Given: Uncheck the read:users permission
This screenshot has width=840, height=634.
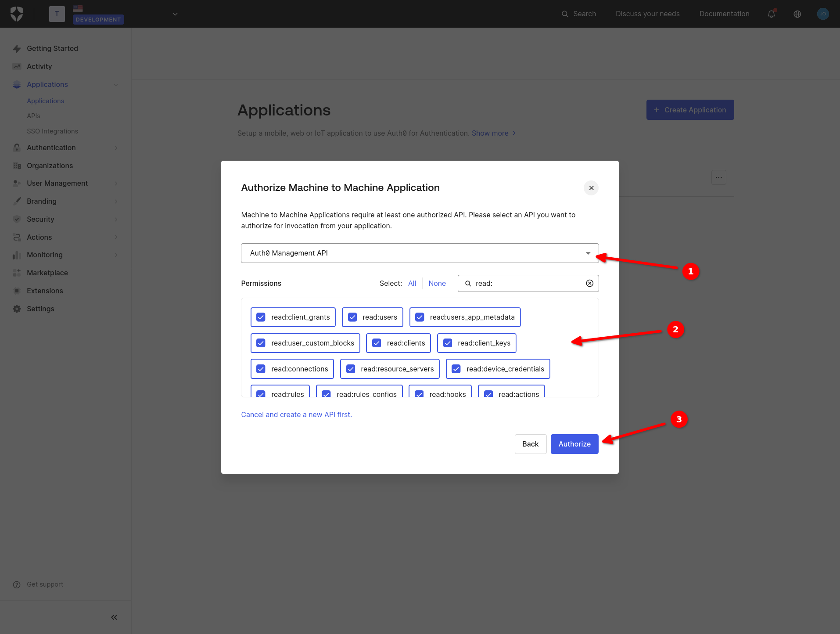Looking at the screenshot, I should click(352, 317).
